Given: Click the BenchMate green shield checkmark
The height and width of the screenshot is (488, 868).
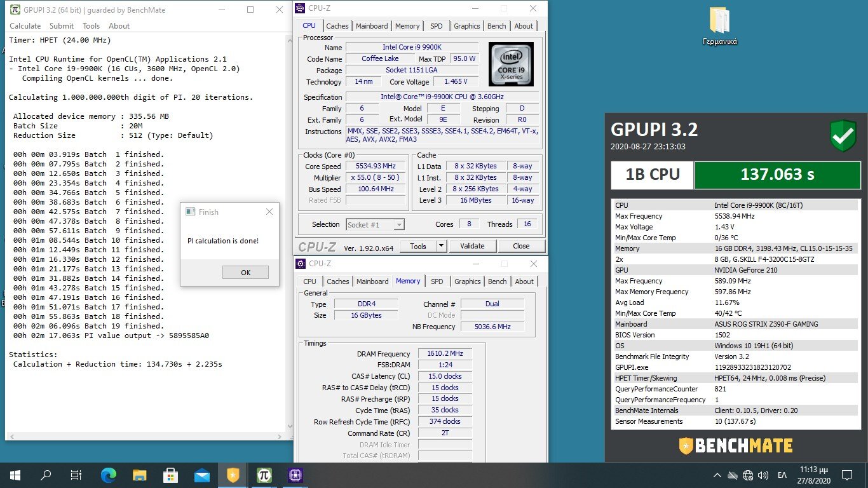Looking at the screenshot, I should click(843, 136).
